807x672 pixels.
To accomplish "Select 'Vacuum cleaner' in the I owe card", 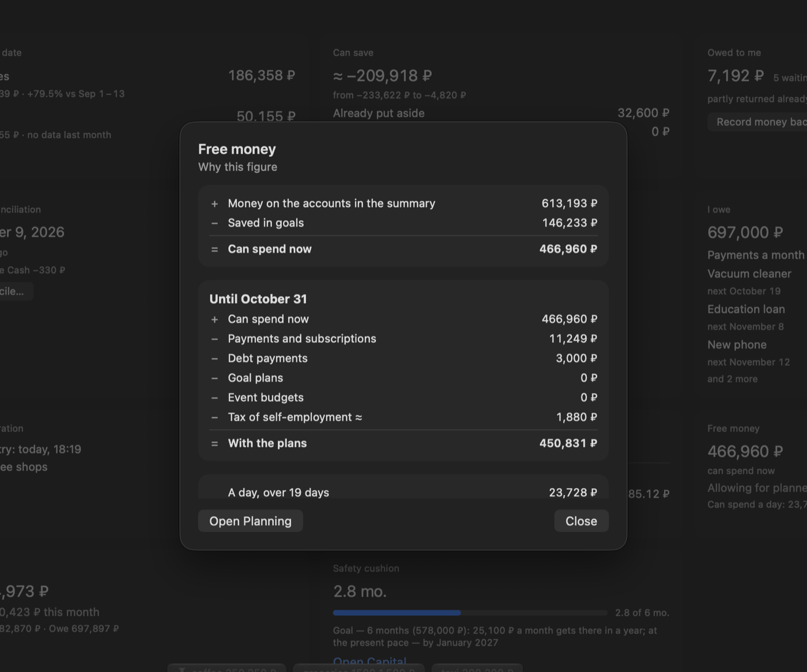I will point(749,274).
